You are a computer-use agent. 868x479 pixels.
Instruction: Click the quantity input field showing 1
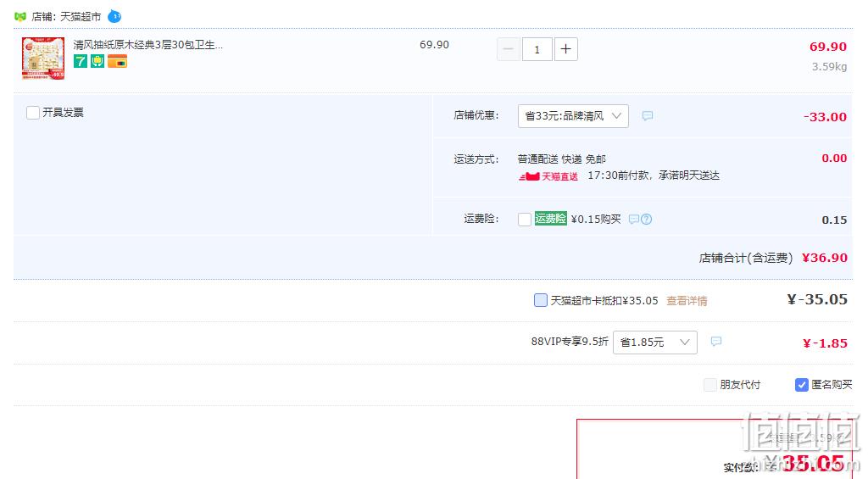(537, 49)
